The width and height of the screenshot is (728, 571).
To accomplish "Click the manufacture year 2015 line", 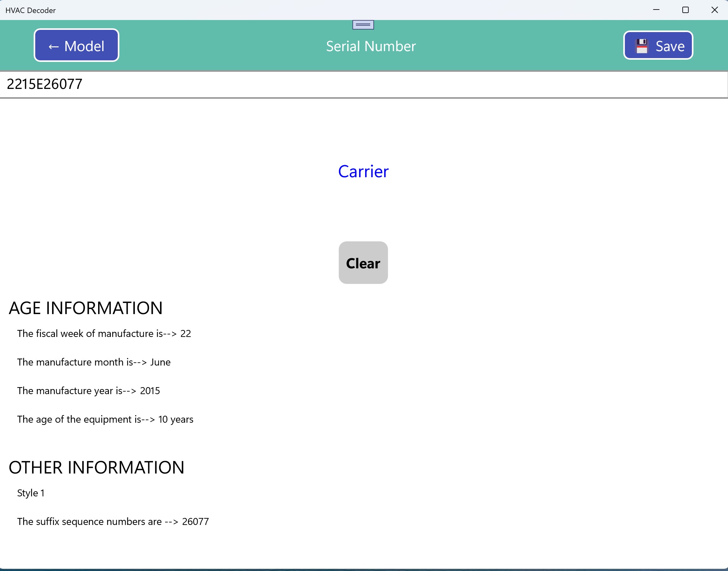I will pos(89,391).
